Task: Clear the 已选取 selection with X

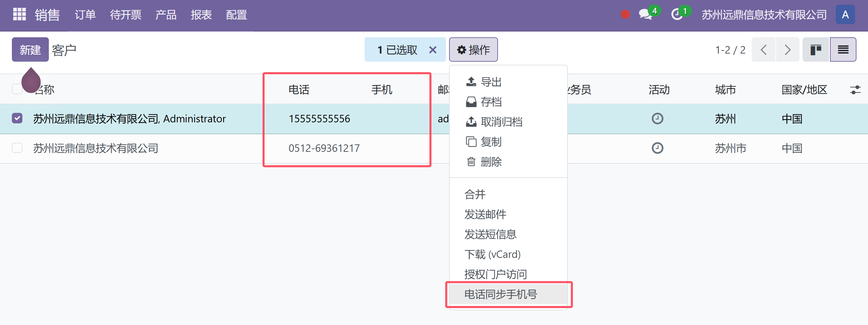Action: (x=432, y=50)
